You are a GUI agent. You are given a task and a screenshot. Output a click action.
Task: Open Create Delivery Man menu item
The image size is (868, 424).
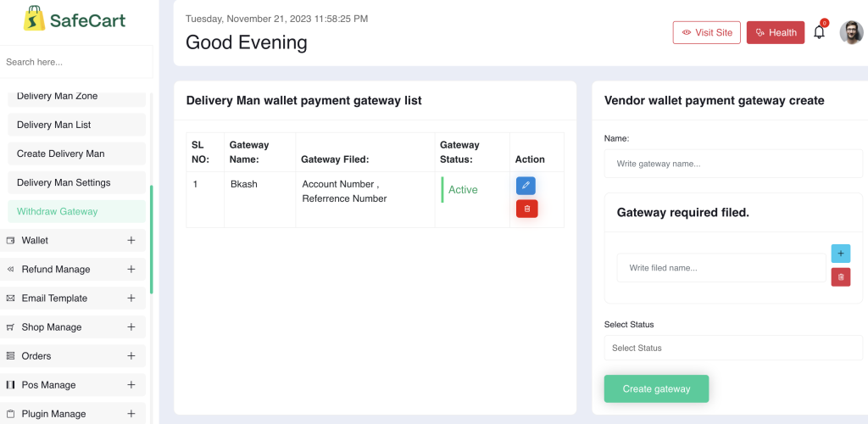point(76,153)
